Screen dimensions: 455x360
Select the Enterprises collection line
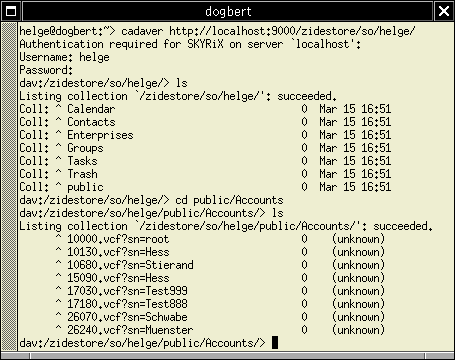(205, 135)
